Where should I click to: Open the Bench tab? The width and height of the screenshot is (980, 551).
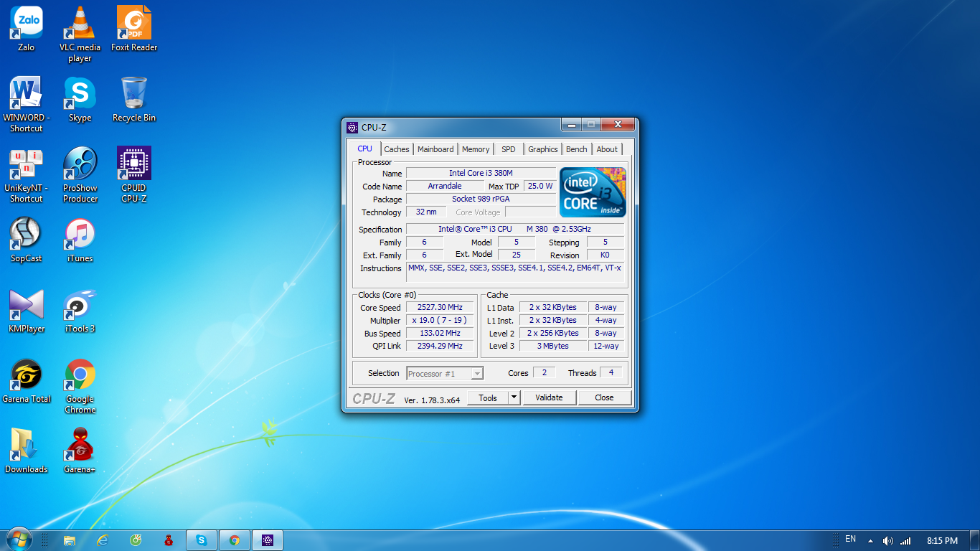point(576,149)
